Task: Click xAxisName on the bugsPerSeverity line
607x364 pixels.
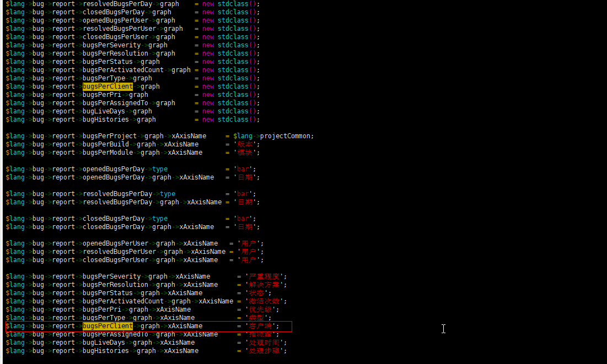Action: (193, 276)
